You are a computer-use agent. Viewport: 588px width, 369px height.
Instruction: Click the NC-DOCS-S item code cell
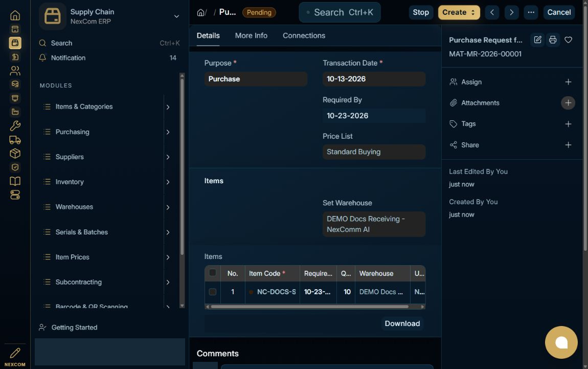pyautogui.click(x=272, y=292)
